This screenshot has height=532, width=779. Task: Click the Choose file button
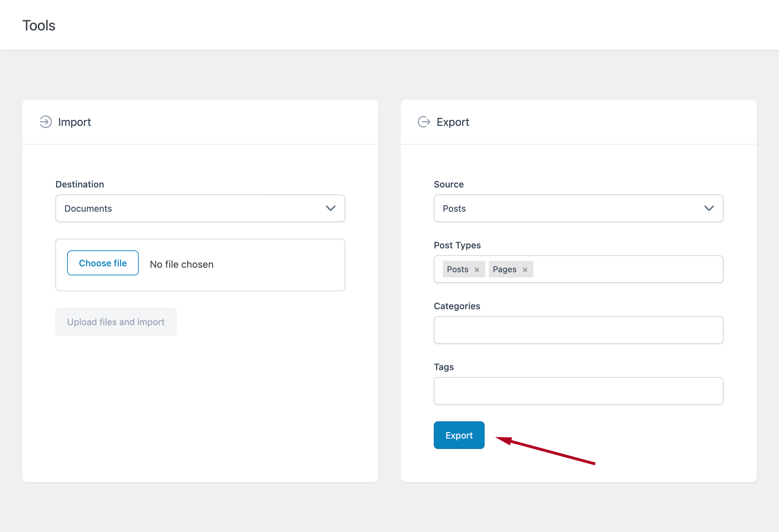click(x=102, y=263)
